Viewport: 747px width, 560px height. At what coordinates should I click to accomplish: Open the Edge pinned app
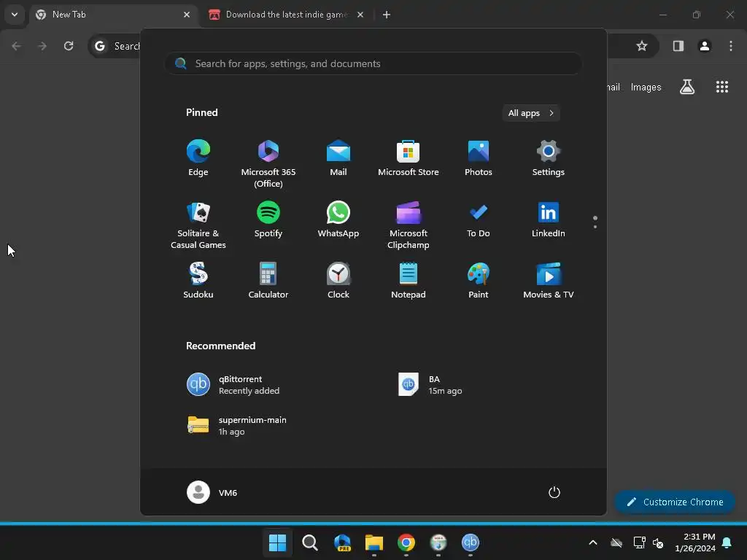click(198, 158)
